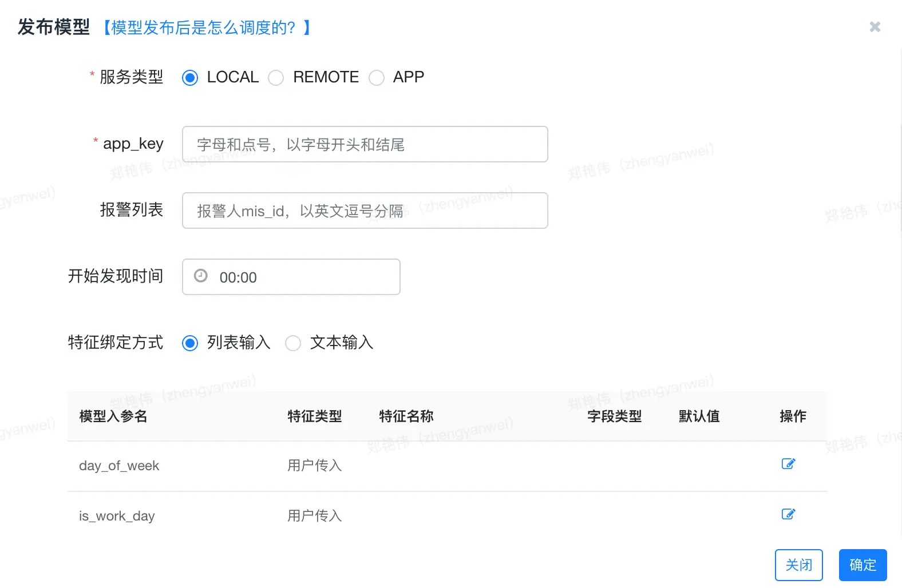
Task: Select the LOCAL service type radio
Action: (190, 78)
